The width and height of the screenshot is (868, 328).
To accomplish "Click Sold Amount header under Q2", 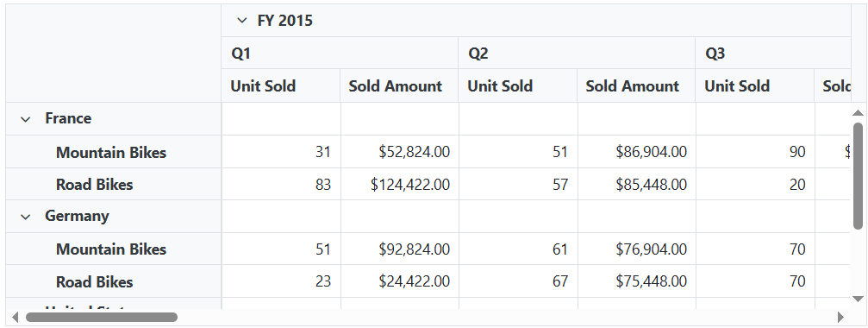I will [635, 85].
